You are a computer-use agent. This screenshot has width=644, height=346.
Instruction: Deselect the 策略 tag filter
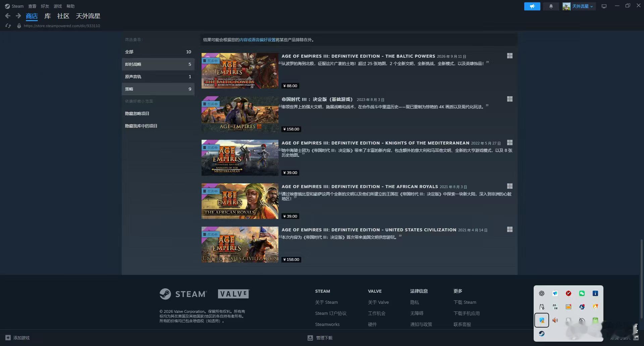(x=158, y=89)
